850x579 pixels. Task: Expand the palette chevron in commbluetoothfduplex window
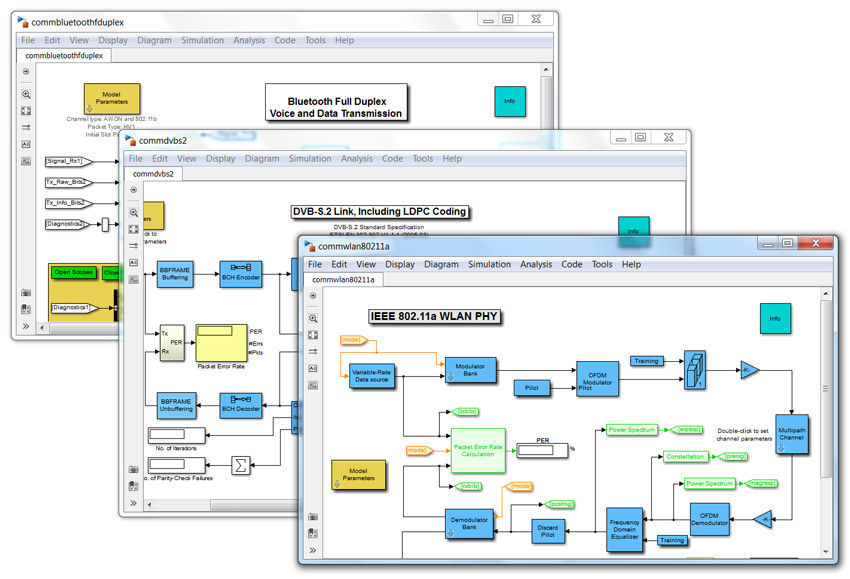coord(26,327)
